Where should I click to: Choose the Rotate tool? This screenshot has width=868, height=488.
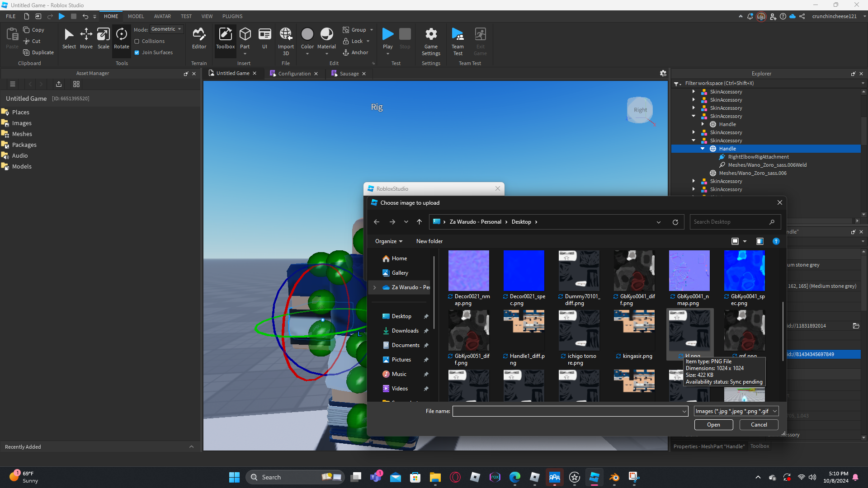(x=121, y=38)
